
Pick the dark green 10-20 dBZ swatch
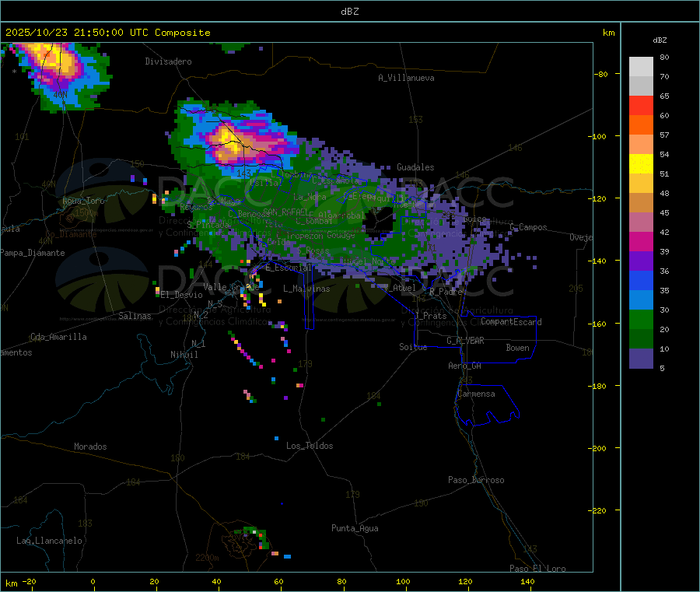(641, 339)
